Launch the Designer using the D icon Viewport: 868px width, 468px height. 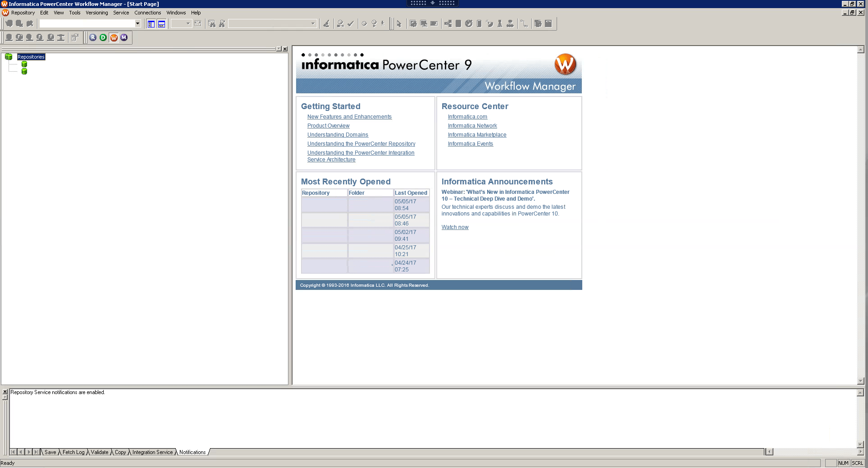pyautogui.click(x=103, y=37)
